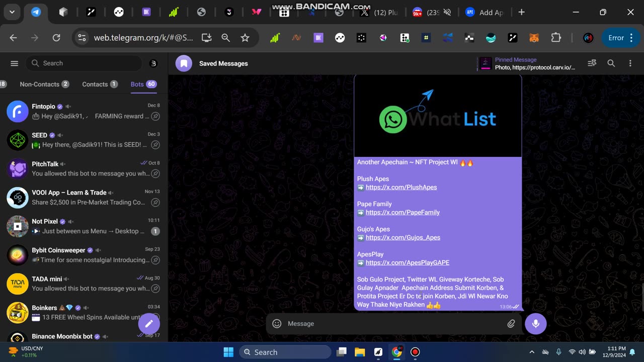644x362 pixels.
Task: Open the Bybit Coinsweeper chat
Action: (x=84, y=255)
